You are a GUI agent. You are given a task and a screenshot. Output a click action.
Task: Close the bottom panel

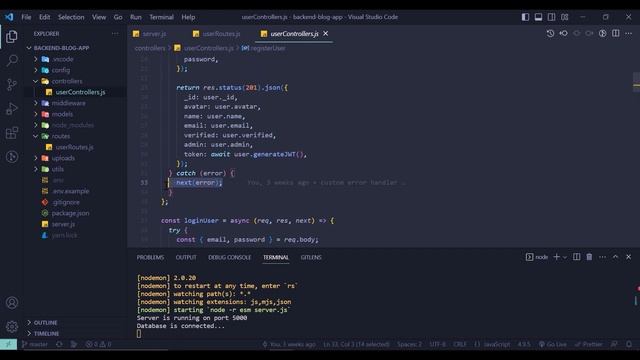pyautogui.click(x=629, y=257)
